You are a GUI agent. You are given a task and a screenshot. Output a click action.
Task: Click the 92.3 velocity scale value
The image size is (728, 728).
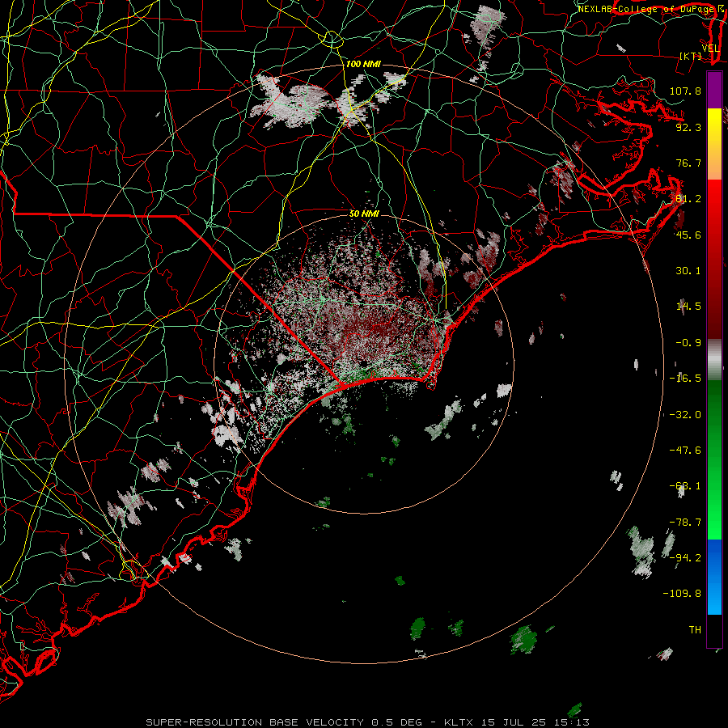(x=688, y=127)
